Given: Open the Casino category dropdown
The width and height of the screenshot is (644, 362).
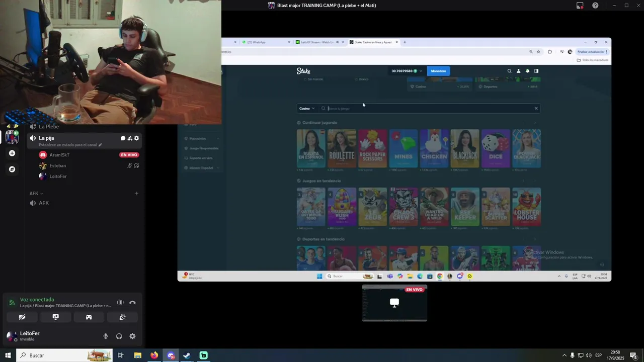Looking at the screenshot, I should pos(307,109).
